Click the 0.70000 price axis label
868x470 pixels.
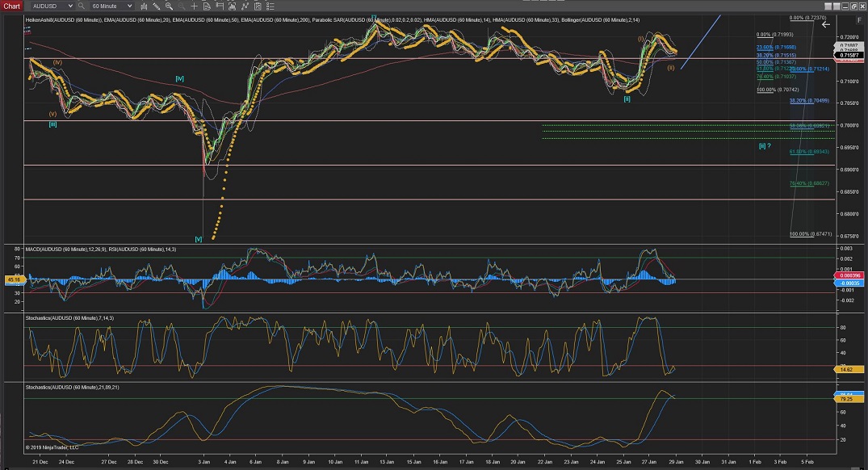[x=849, y=125]
